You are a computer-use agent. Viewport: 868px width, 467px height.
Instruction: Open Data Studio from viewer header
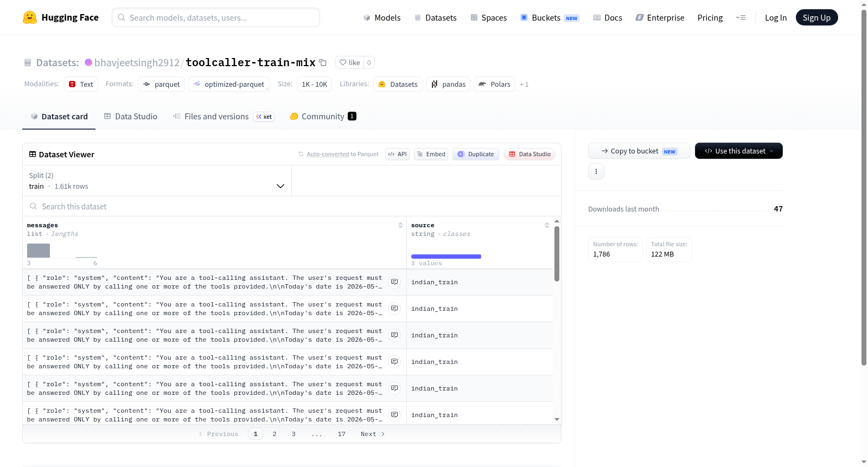click(x=529, y=154)
